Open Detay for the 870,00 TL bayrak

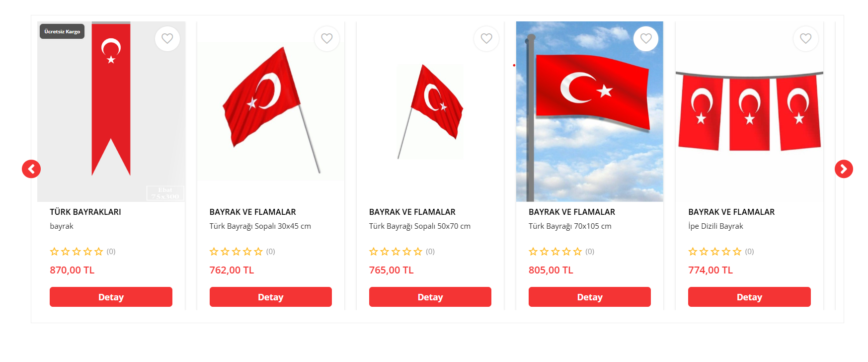pyautogui.click(x=111, y=297)
